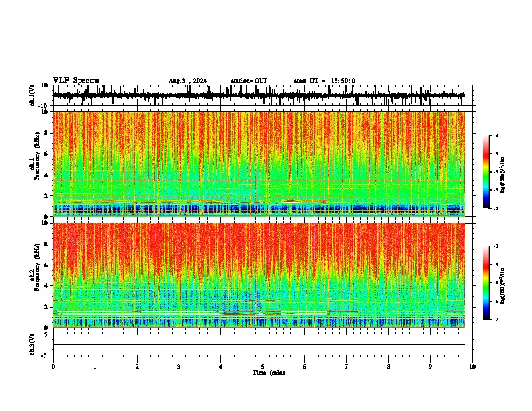Click the flat ch.3 voltage trace line
This screenshot has height=411, width=532.
[259, 345]
